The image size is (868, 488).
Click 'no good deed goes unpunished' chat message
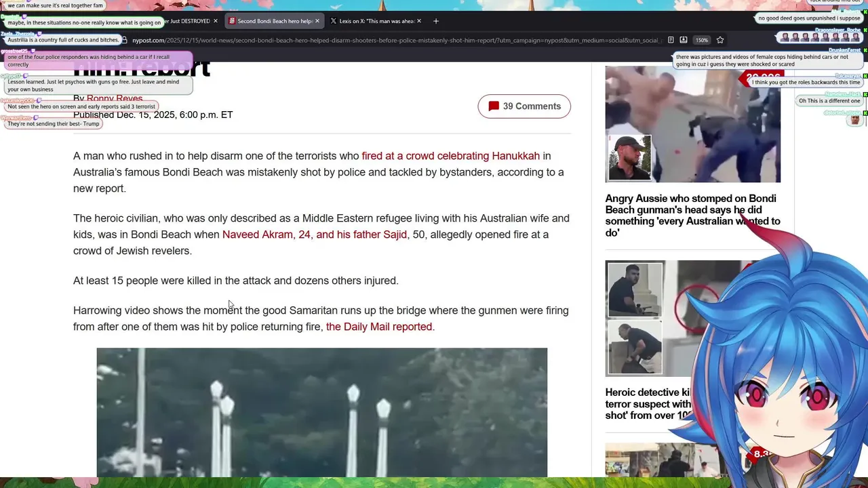tap(808, 18)
